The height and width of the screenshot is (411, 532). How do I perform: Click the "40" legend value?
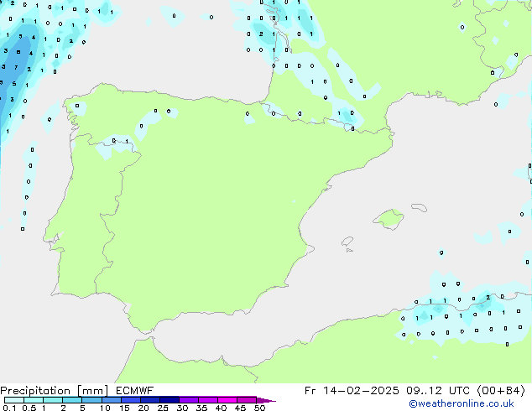221,408
